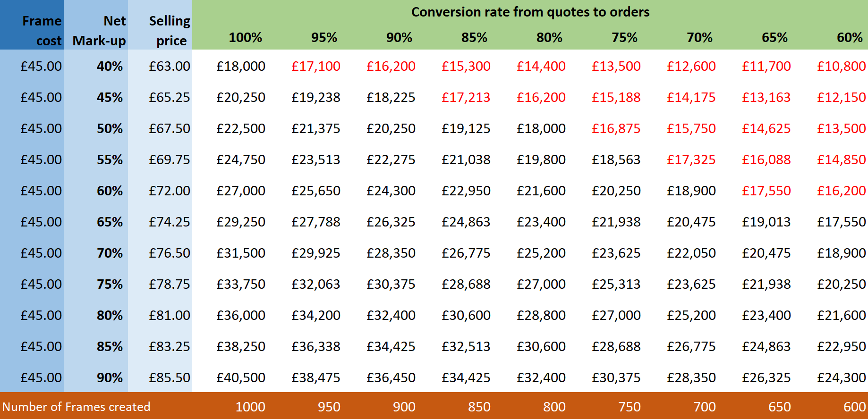Select the 1000 frames created cell

[250, 407]
